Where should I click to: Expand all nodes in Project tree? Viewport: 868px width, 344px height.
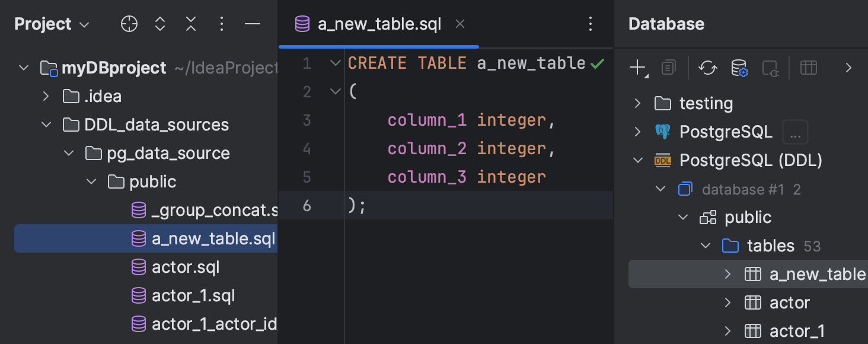point(159,24)
